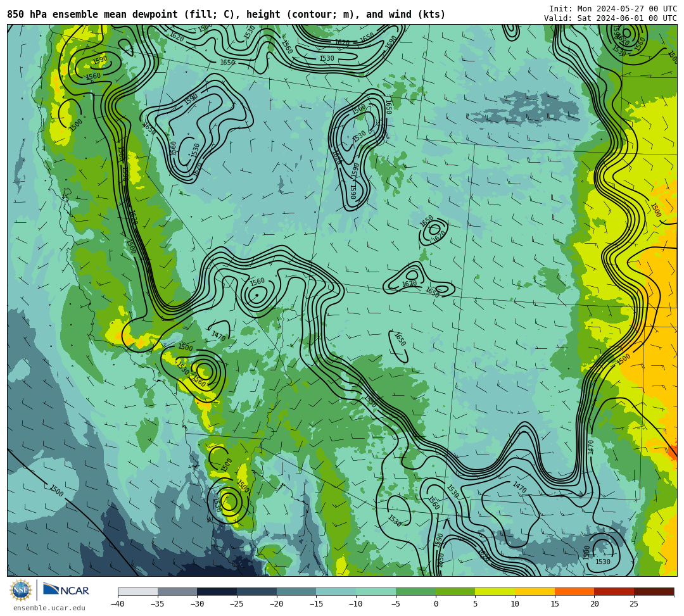Click the -40 colorbar tick label

(x=117, y=604)
